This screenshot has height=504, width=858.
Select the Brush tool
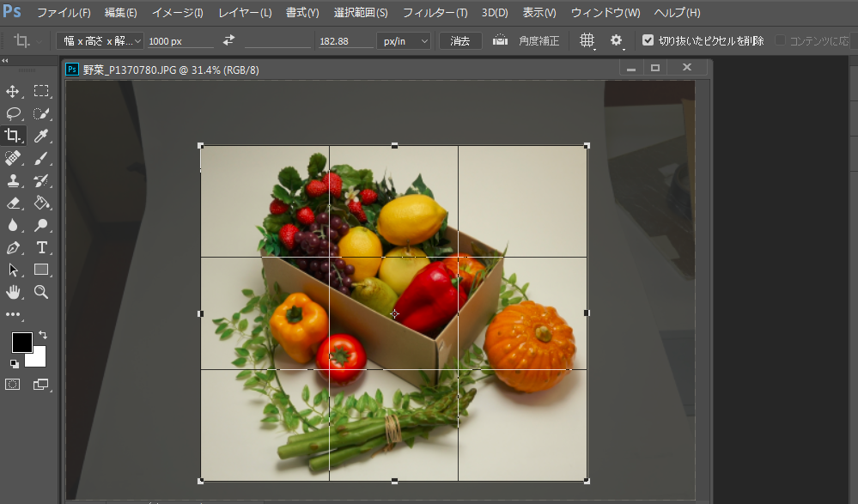pos(41,158)
